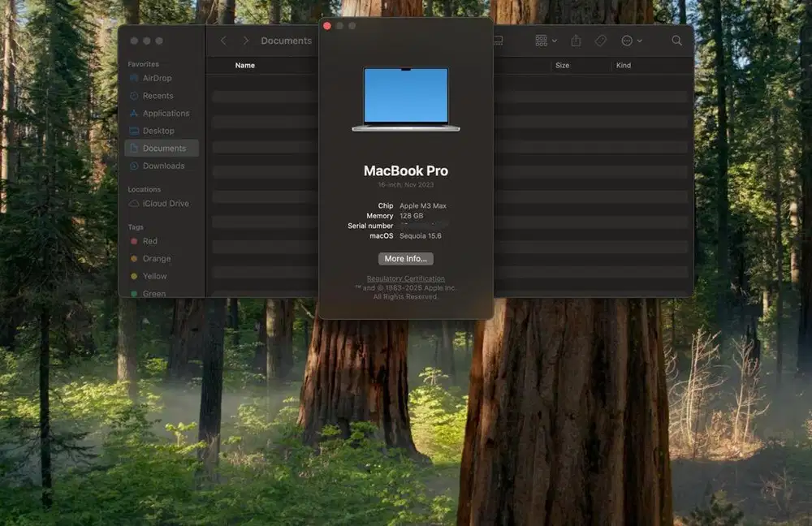Open iCloud Drive under Locations
This screenshot has width=812, height=526.
tap(160, 203)
